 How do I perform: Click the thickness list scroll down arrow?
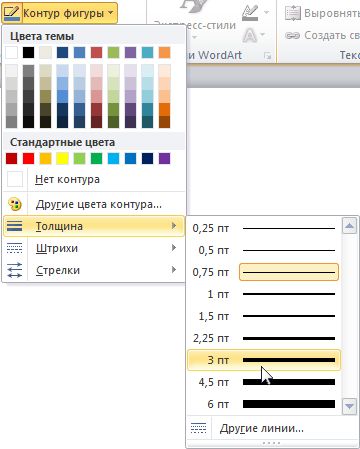(x=349, y=406)
